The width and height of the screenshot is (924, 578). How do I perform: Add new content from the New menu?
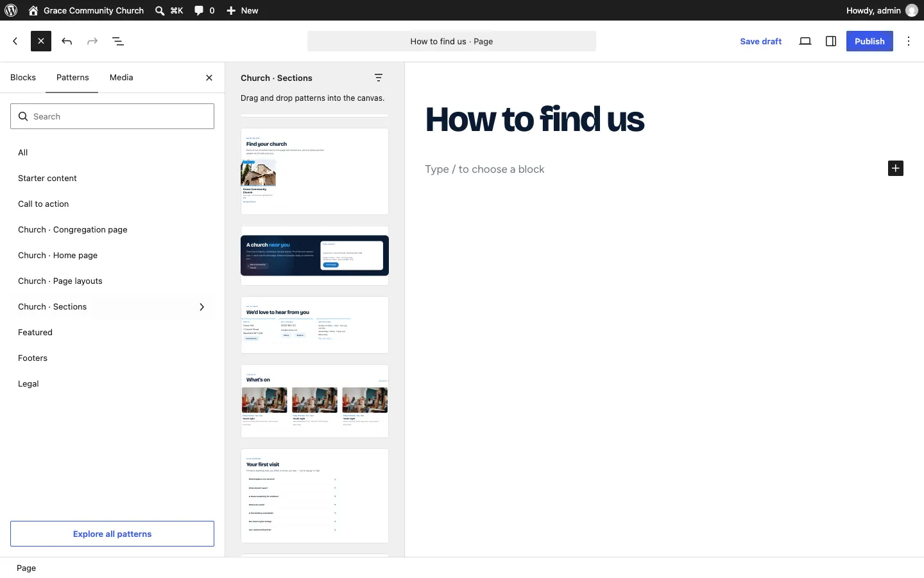243,10
